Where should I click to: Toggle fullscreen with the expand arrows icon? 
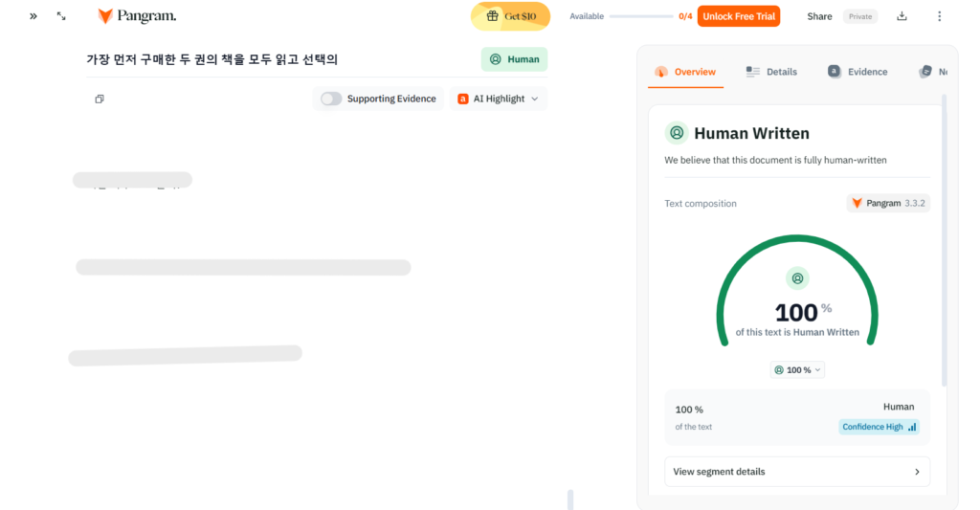pos(61,16)
